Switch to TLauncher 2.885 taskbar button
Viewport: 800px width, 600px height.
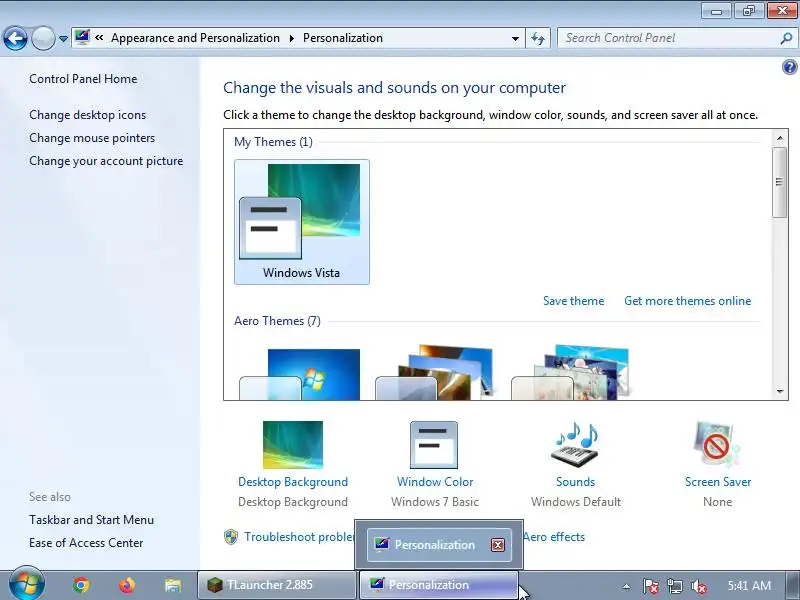277,585
